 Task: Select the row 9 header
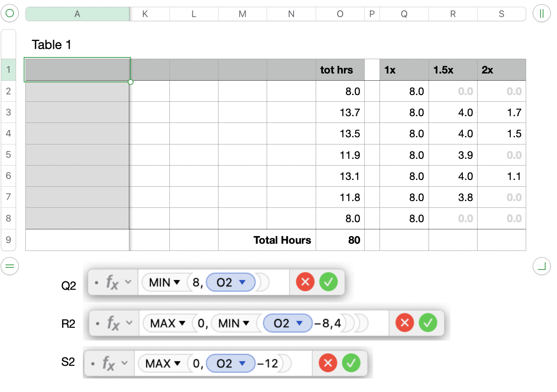tap(8, 240)
